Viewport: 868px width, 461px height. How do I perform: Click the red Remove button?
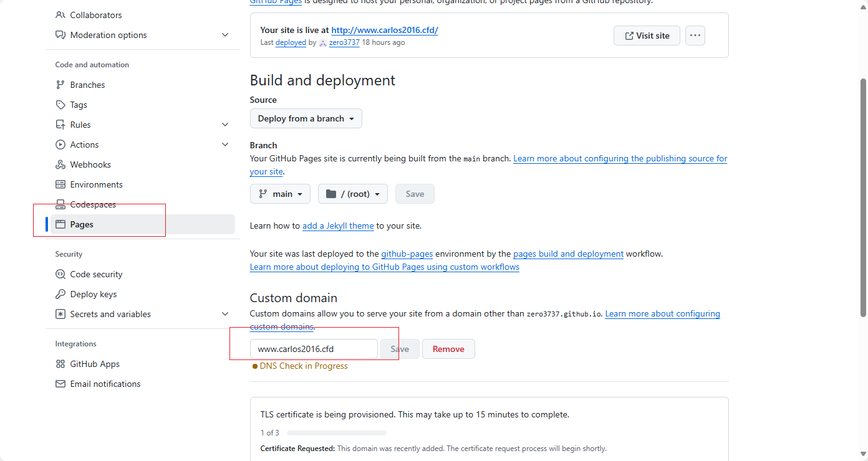[x=448, y=349]
